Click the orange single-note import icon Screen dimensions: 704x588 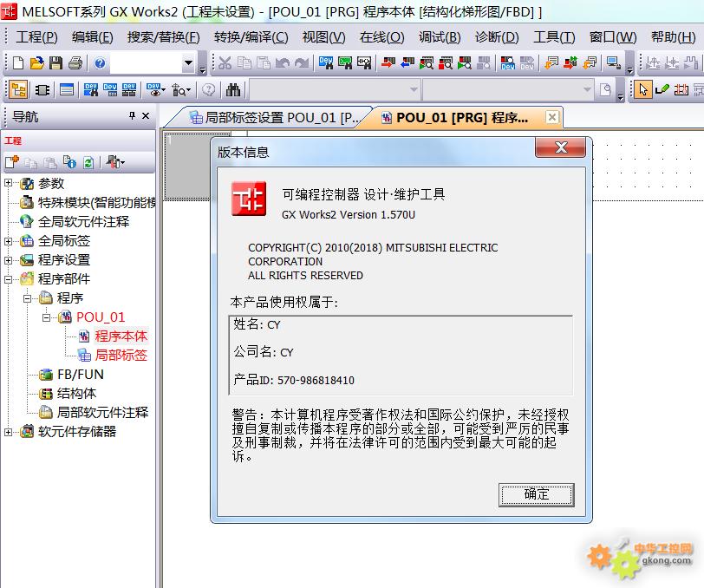[551, 63]
